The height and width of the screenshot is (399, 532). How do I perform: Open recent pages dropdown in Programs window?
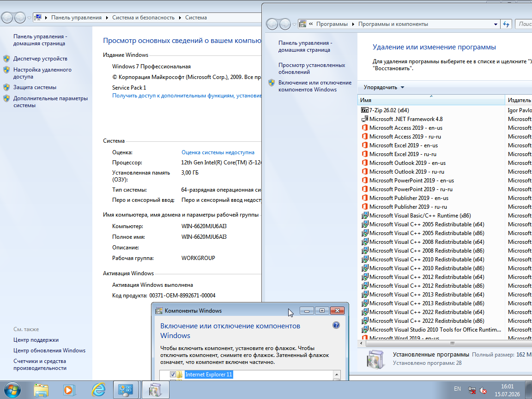(294, 24)
